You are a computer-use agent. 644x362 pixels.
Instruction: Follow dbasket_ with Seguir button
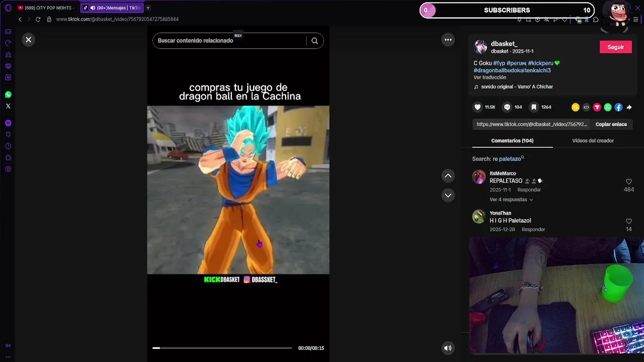616,47
